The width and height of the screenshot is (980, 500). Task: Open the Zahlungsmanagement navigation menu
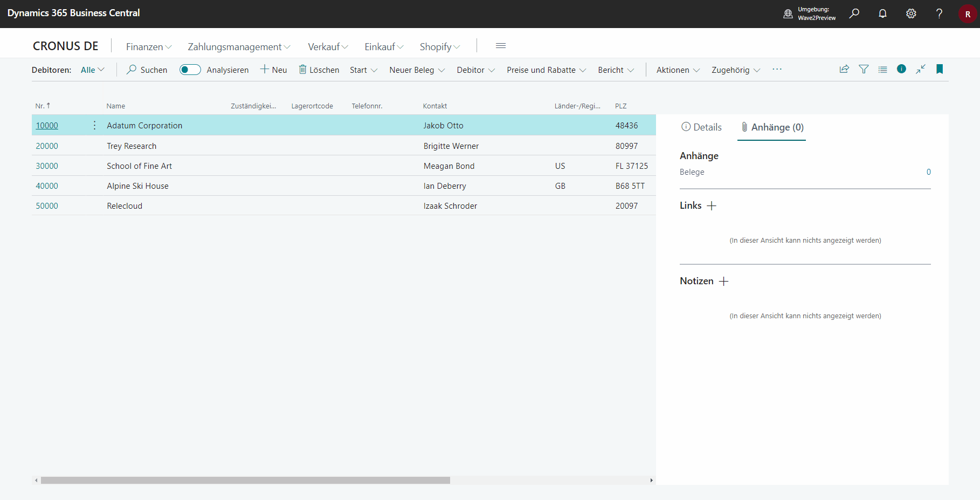(x=239, y=47)
